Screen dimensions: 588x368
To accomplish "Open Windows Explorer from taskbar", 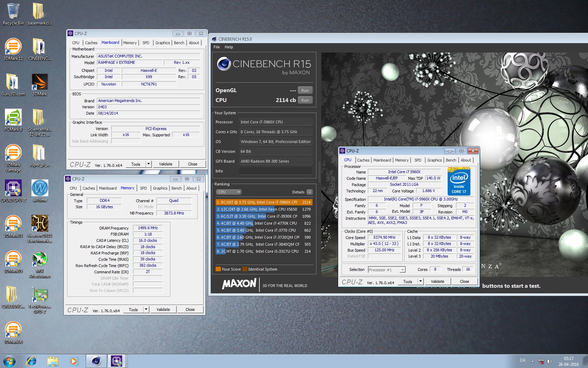I will coord(53,361).
